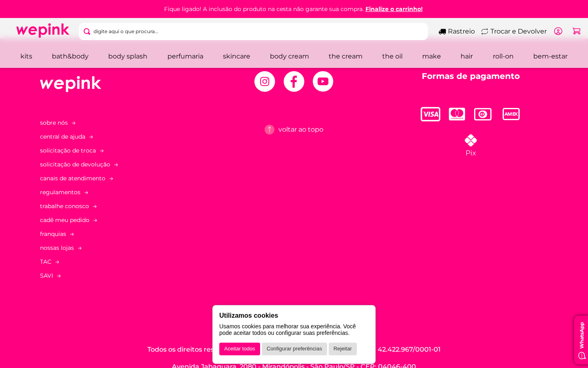The image size is (588, 368).
Task: Click the Formas de pagamento heading
Action: click(471, 76)
